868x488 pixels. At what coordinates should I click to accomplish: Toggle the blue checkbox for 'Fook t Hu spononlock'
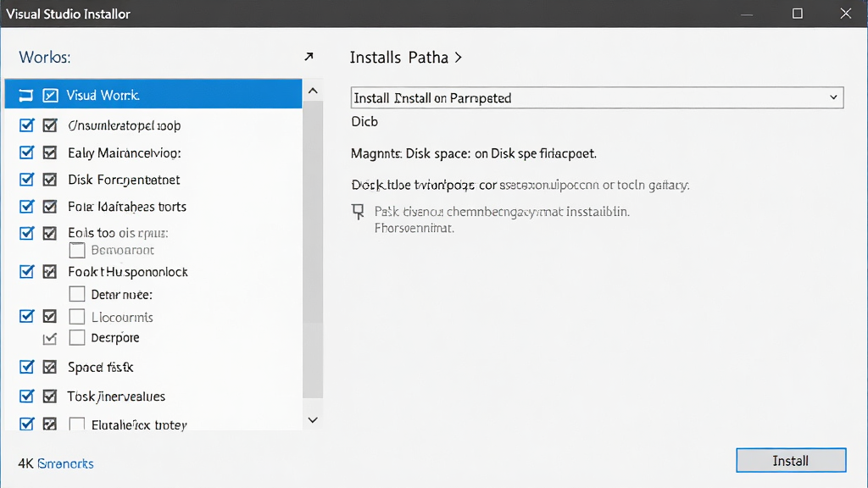coord(26,272)
